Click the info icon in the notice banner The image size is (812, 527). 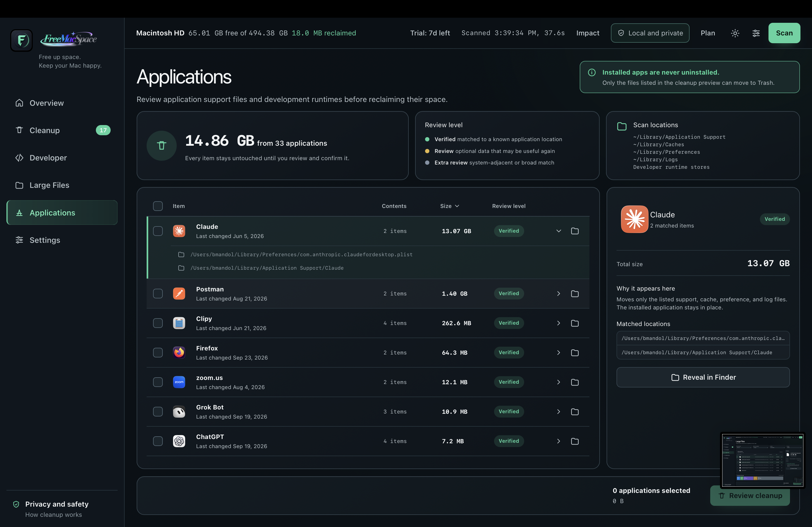pyautogui.click(x=592, y=72)
